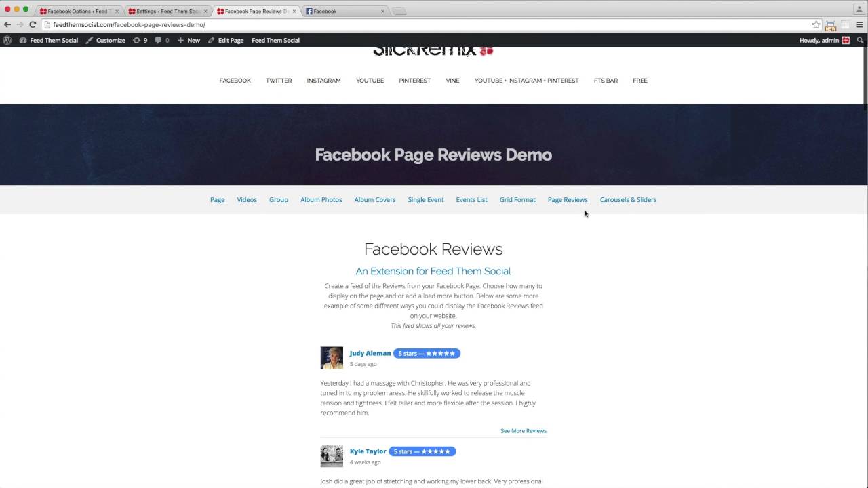The image size is (868, 488).
Task: Close the Facebook tab
Action: [x=383, y=11]
